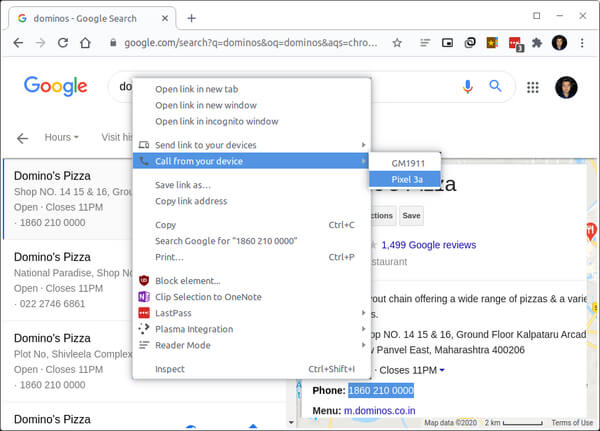Open the Terms of Use link
The width and height of the screenshot is (600, 431).
[572, 423]
